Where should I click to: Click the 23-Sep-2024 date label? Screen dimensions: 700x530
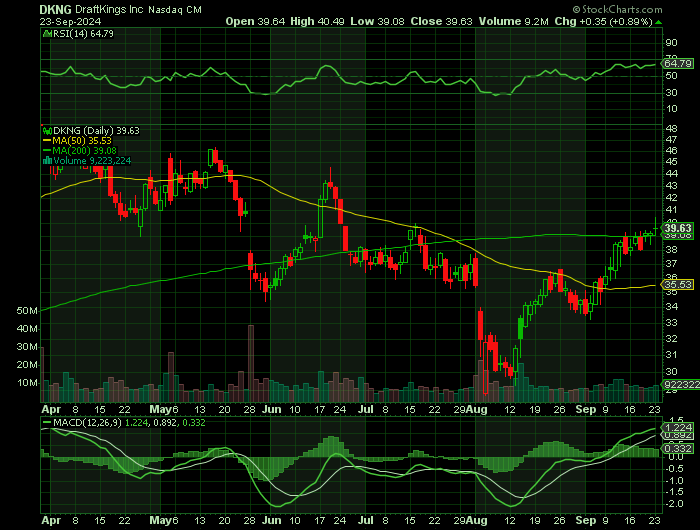70,21
